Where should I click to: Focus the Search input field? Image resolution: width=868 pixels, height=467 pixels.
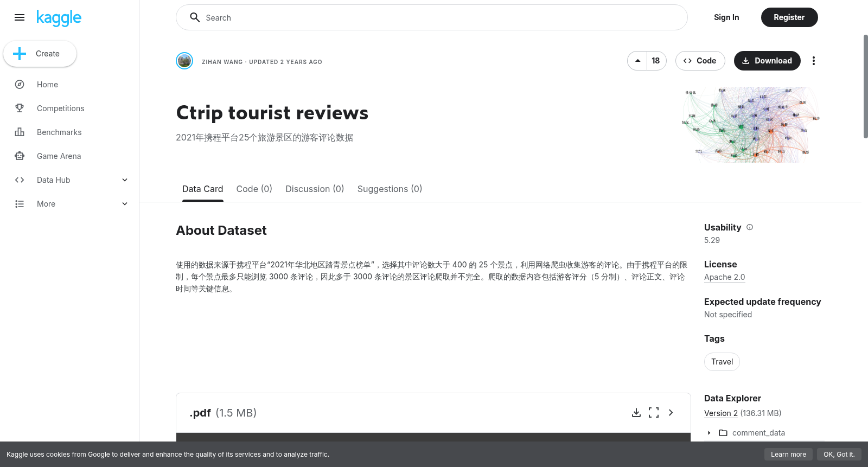click(x=432, y=17)
